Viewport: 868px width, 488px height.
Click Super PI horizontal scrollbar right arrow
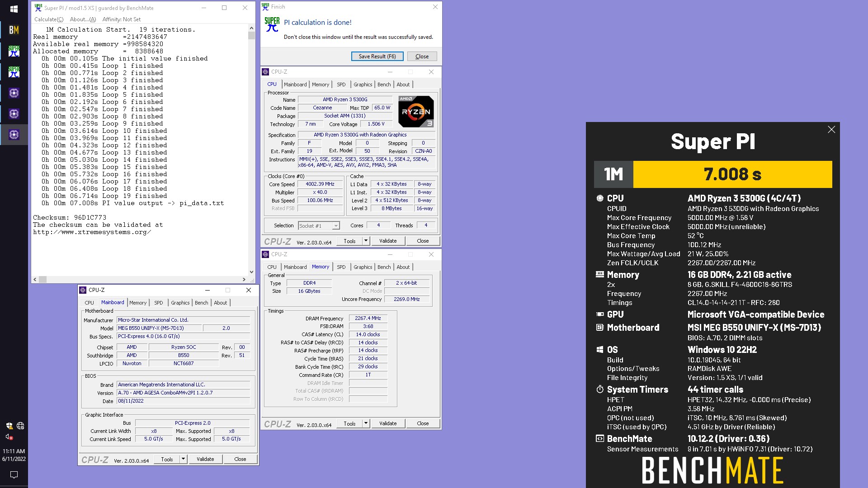coord(244,280)
